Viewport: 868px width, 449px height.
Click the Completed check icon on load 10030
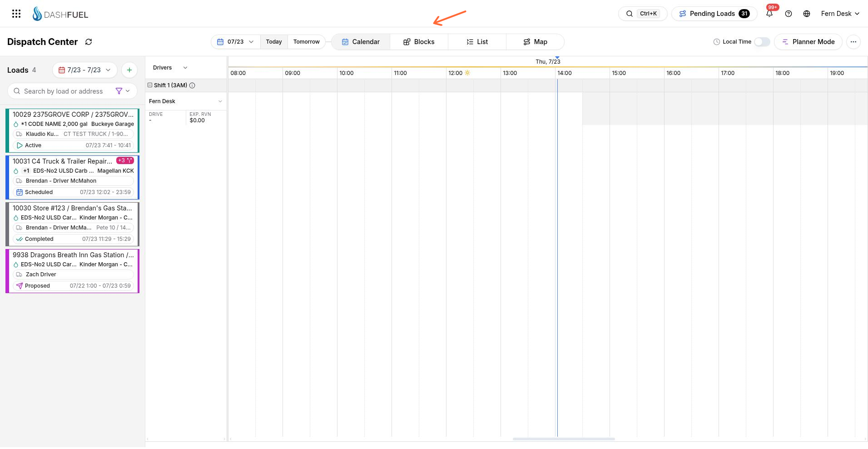20,239
